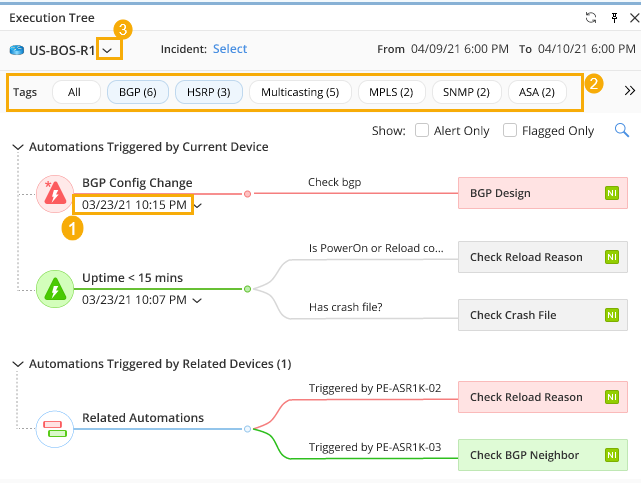The image size is (641, 483).
Task: Select the Multicasting (5) tag
Action: click(x=300, y=92)
